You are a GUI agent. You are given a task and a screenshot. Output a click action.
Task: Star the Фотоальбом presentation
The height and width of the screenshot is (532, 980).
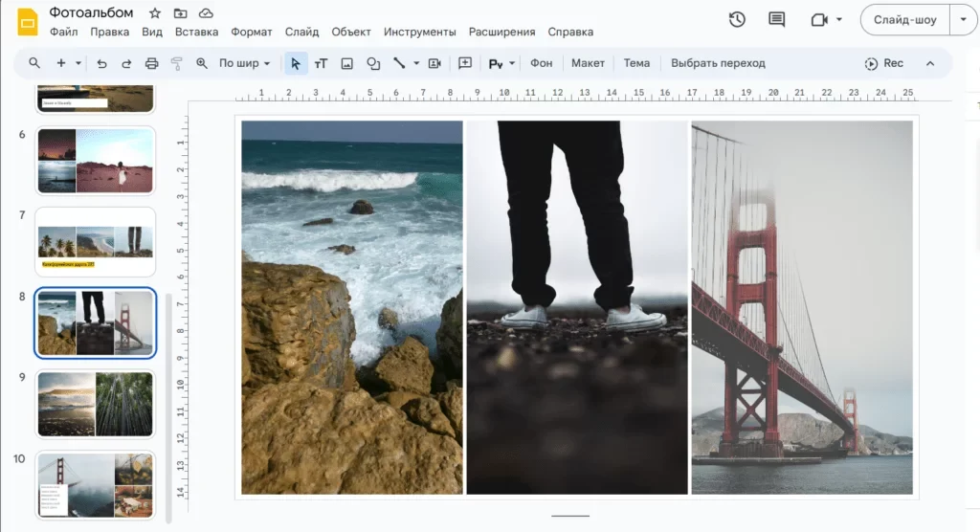[155, 13]
